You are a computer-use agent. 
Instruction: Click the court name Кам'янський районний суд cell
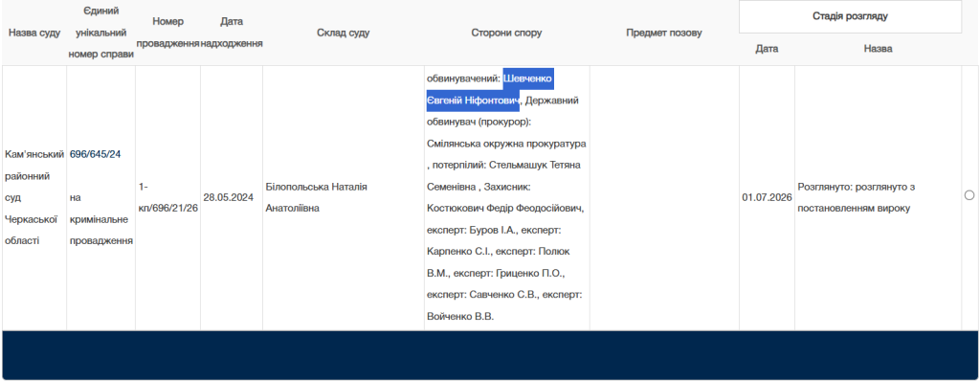tap(34, 197)
